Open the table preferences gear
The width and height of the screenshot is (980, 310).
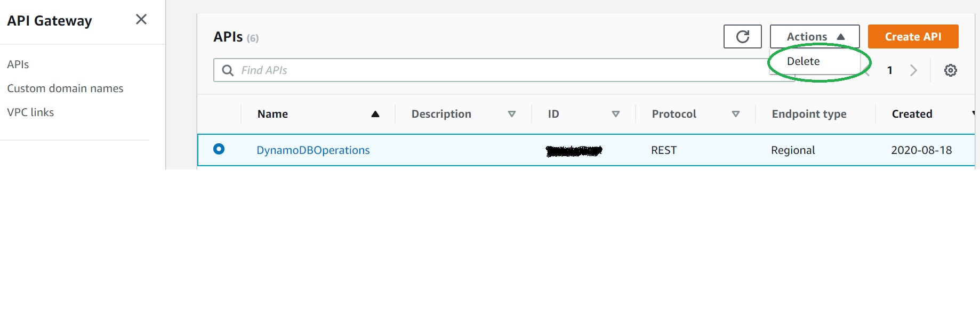950,70
